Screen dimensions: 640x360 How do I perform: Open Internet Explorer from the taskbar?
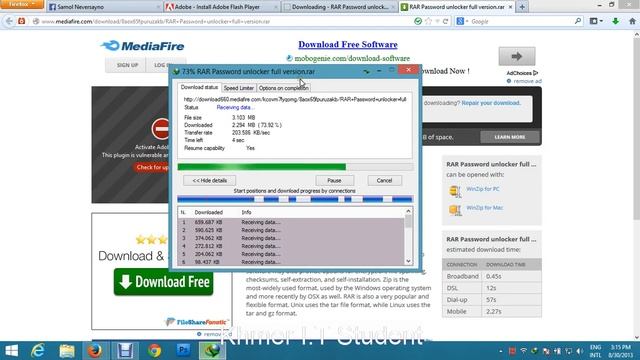click(x=38, y=351)
